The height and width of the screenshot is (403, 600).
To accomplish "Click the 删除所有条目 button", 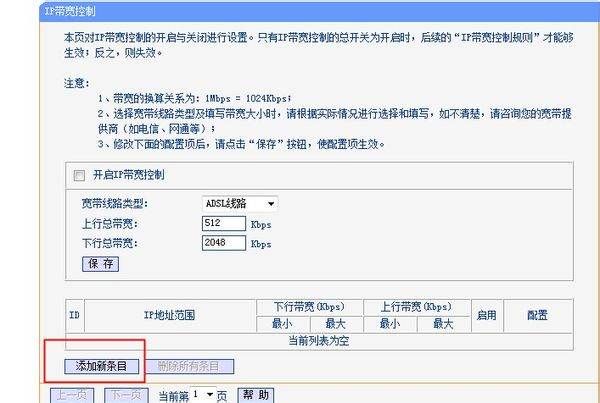I will 188,366.
